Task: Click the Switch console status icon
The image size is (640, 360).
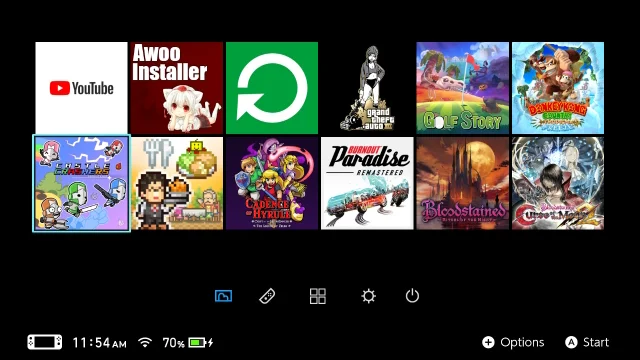Action: [x=44, y=342]
